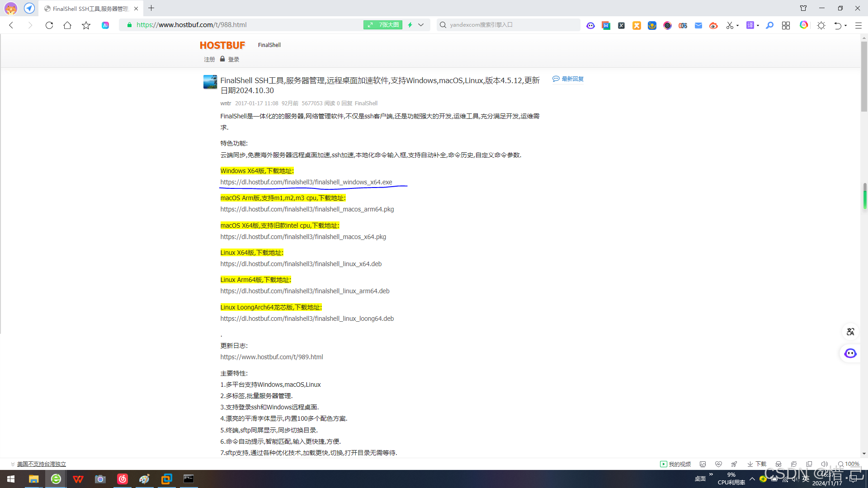868x488 pixels.
Task: Click the colorful AI circle icon
Action: click(x=804, y=25)
